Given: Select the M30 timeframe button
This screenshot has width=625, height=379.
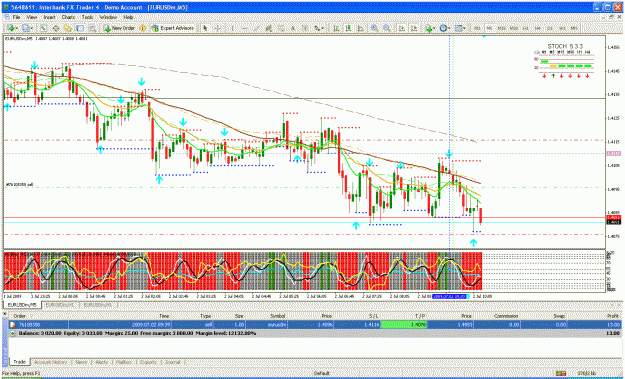Looking at the screenshot, I should pos(513,28).
